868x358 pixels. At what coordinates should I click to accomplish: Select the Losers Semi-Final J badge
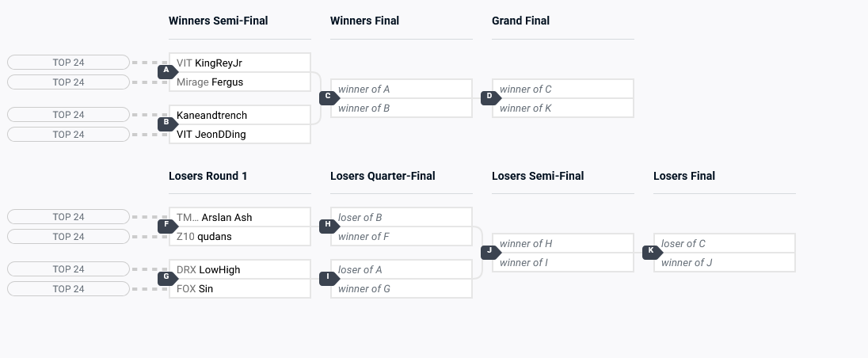coord(489,252)
